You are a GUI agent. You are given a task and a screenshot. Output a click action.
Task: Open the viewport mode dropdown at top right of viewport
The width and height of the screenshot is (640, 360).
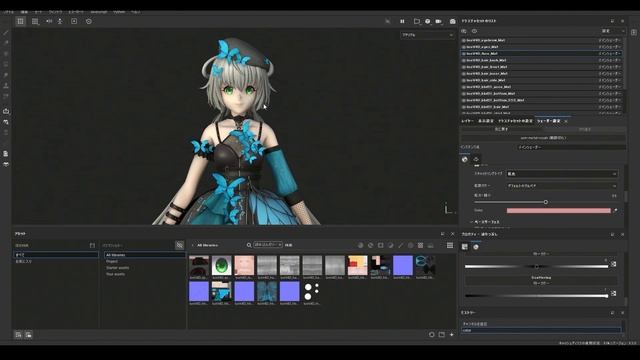point(427,35)
